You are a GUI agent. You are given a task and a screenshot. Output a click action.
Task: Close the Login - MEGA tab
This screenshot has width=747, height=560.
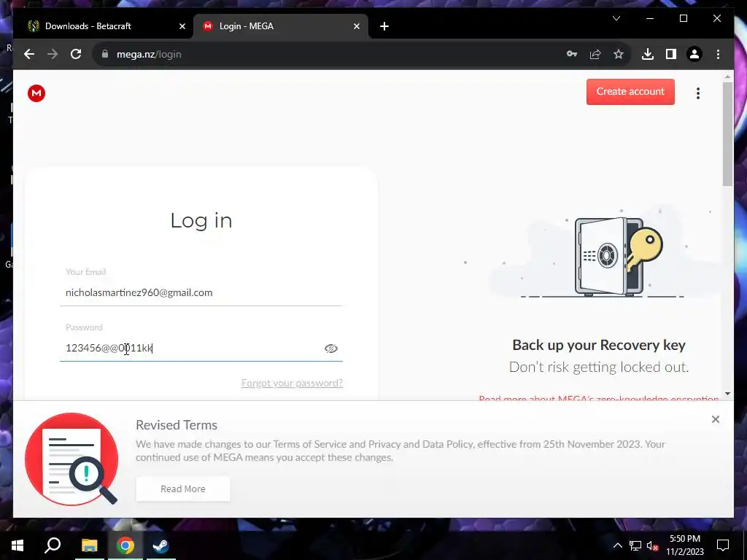pos(356,26)
